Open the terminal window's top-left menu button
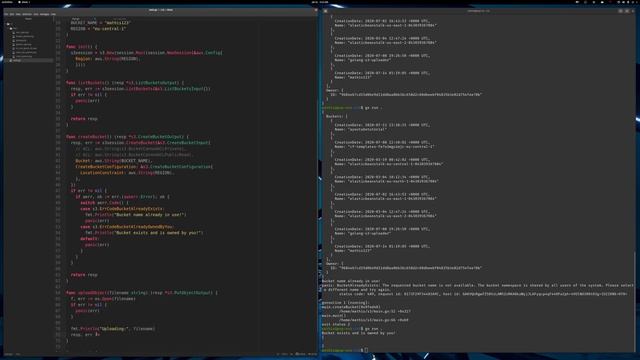Screen dimensions: 640x360 [325, 11]
